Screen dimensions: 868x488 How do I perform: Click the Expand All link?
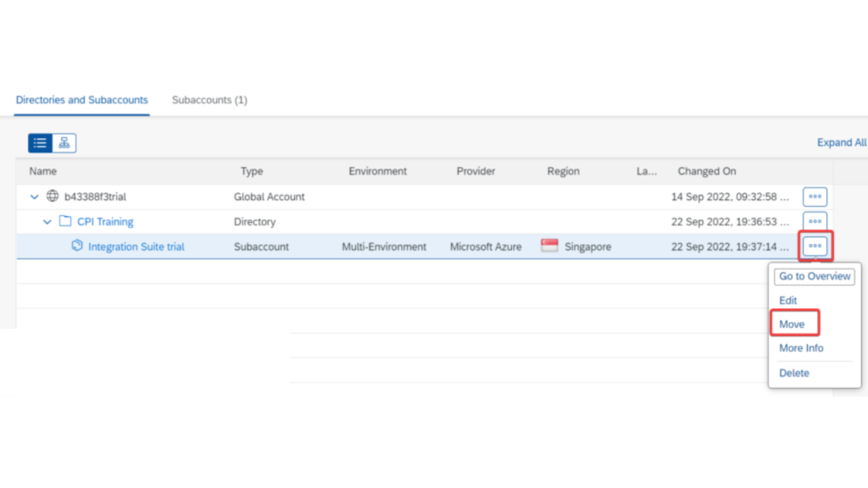coord(841,143)
